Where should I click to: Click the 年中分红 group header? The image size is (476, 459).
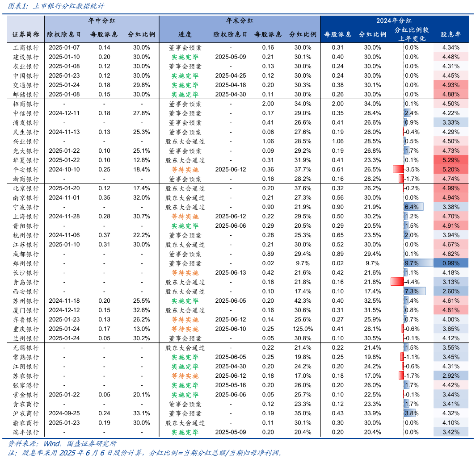point(102,21)
